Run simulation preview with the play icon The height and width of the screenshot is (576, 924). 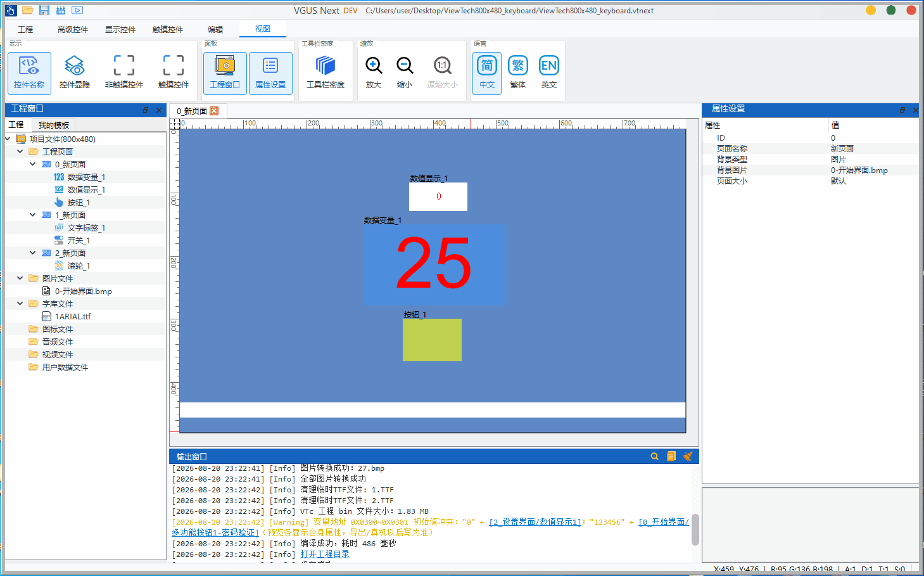77,10
